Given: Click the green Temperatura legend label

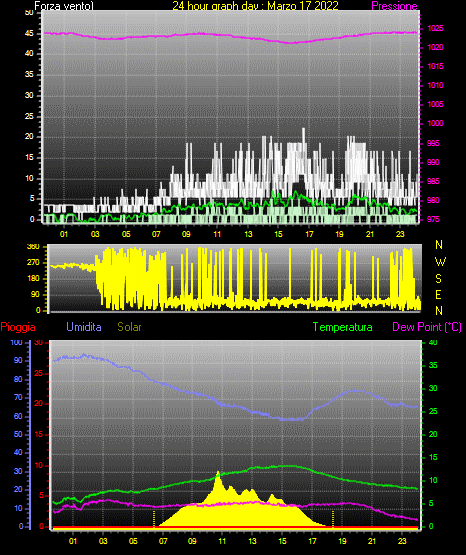Looking at the screenshot, I should (343, 327).
